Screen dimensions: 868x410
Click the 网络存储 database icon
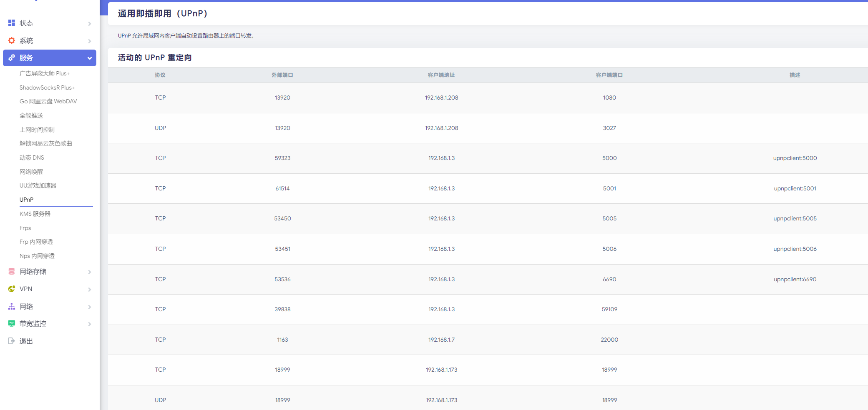[12, 271]
